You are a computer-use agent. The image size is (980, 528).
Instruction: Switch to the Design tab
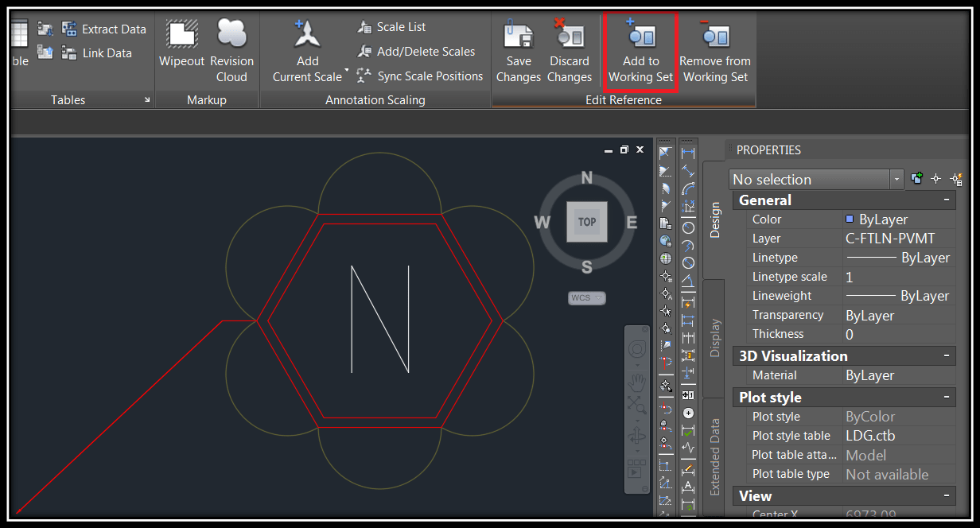(x=714, y=219)
